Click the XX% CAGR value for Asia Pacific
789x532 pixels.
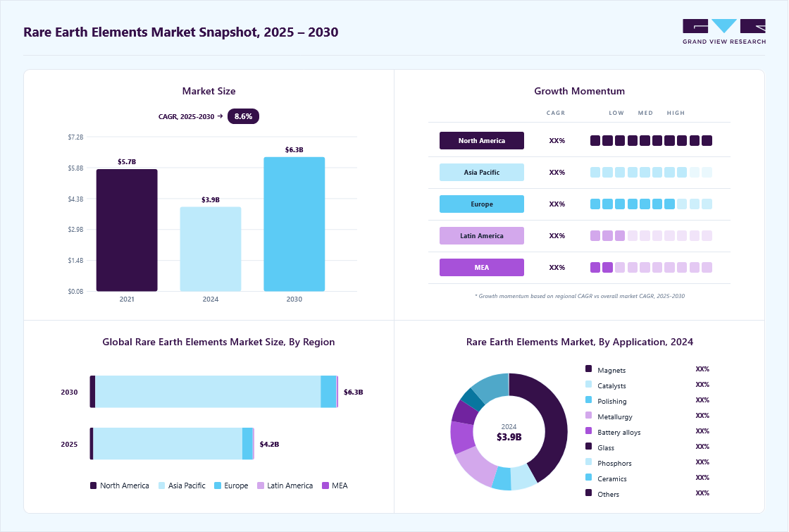pyautogui.click(x=557, y=173)
